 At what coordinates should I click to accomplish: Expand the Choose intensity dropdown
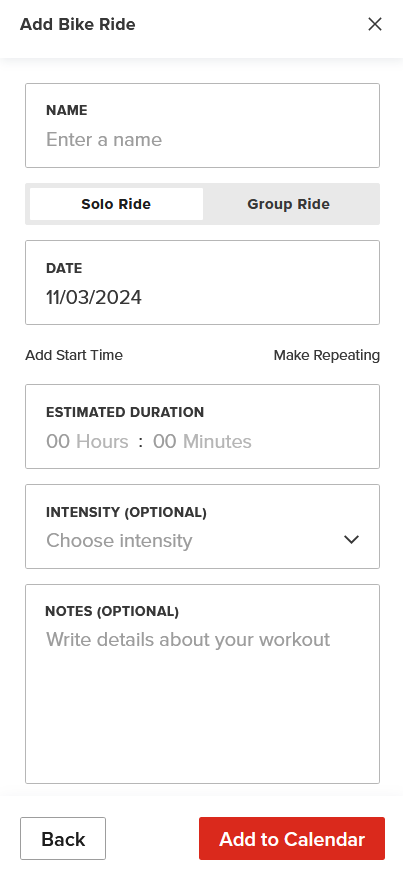coord(202,526)
